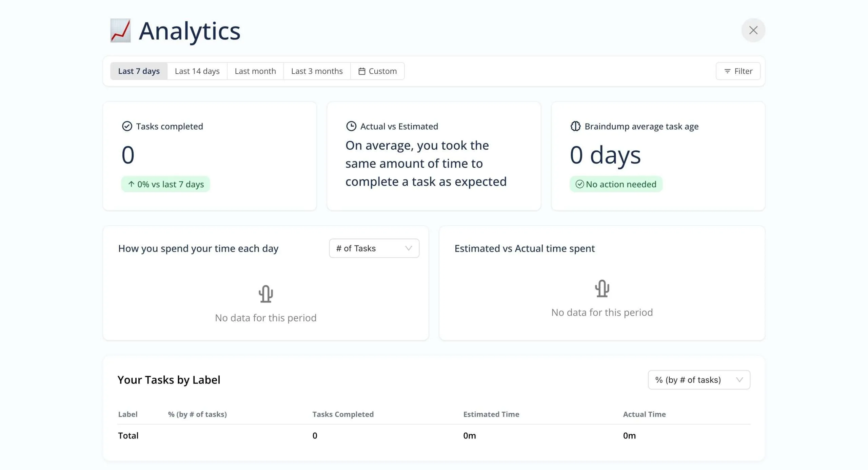Click the cactus icon under time each day
The width and height of the screenshot is (868, 470).
pyautogui.click(x=266, y=294)
